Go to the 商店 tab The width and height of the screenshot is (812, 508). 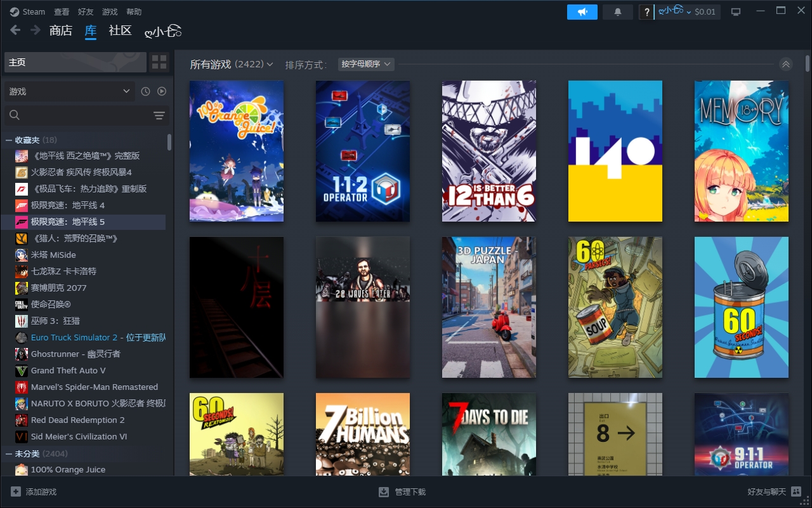61,30
